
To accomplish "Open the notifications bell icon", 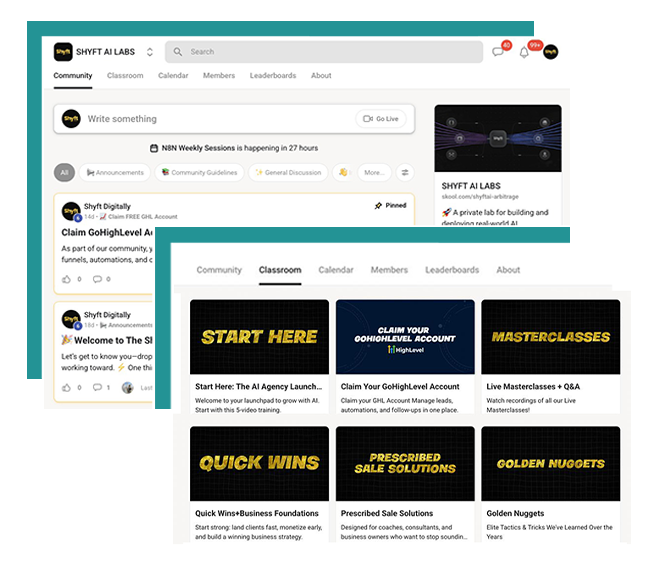I will click(524, 53).
